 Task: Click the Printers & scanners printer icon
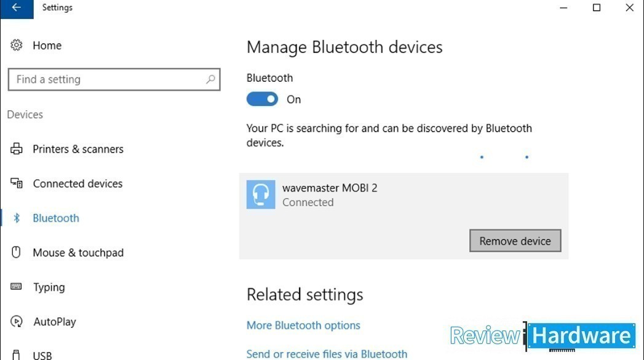17,149
